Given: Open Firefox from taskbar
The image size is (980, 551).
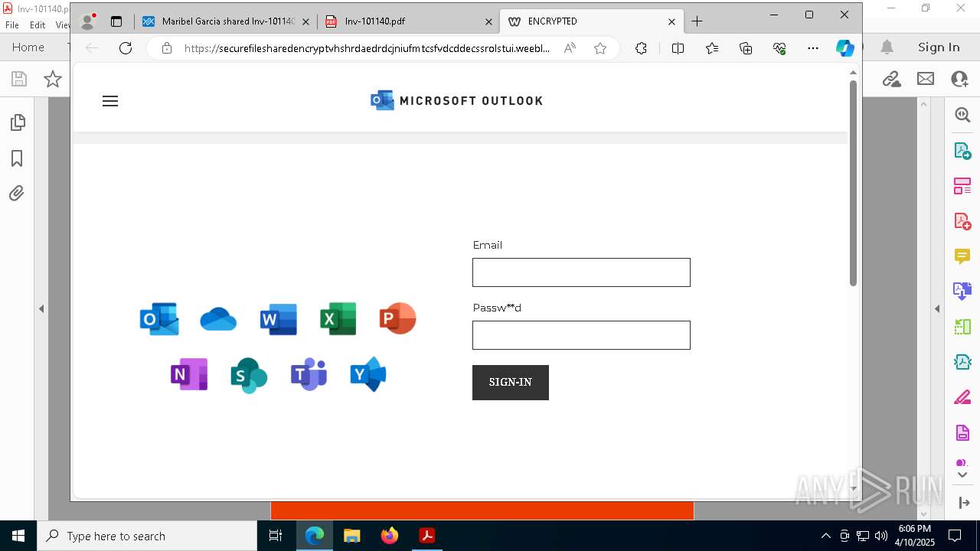Looking at the screenshot, I should (x=390, y=536).
